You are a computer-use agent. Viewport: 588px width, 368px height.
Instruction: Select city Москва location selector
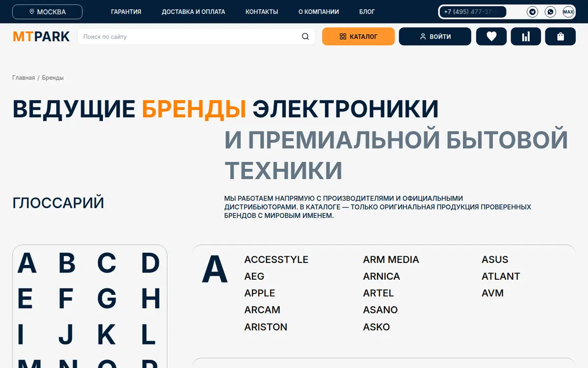click(x=48, y=12)
